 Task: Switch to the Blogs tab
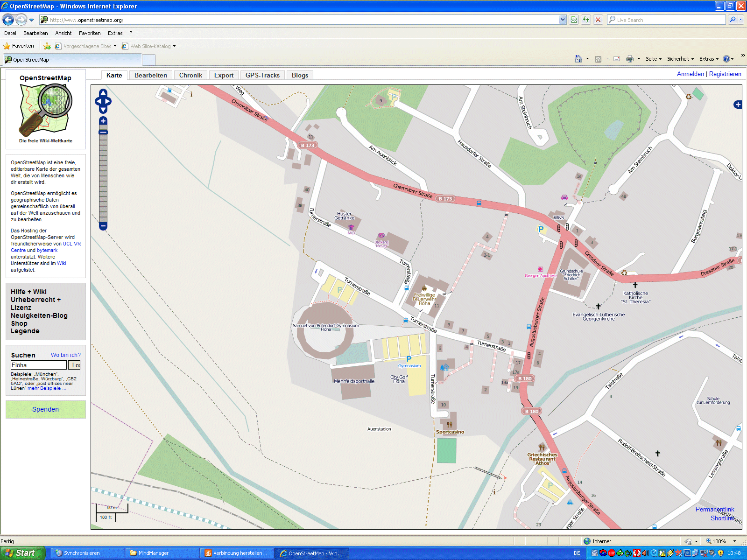pos(300,75)
